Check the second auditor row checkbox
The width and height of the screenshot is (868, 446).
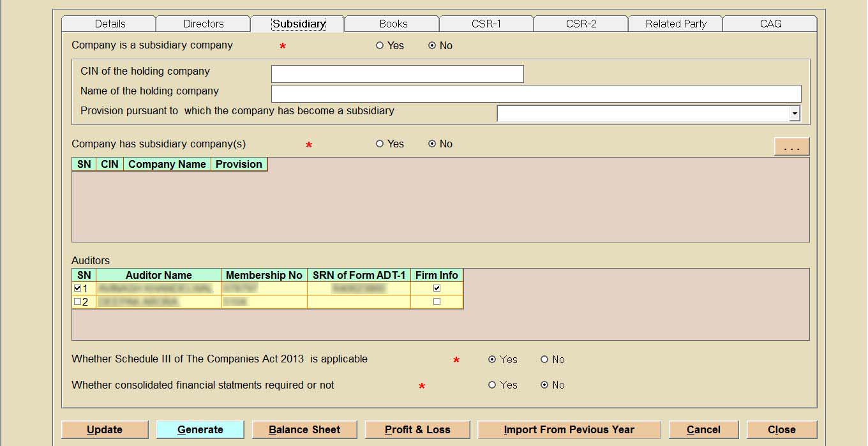(x=78, y=302)
